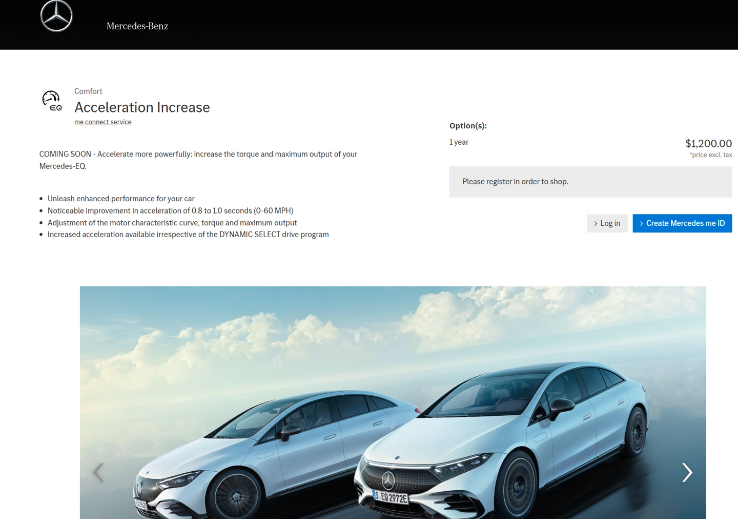
Task: Click the Option(s) section label
Action: click(x=468, y=126)
